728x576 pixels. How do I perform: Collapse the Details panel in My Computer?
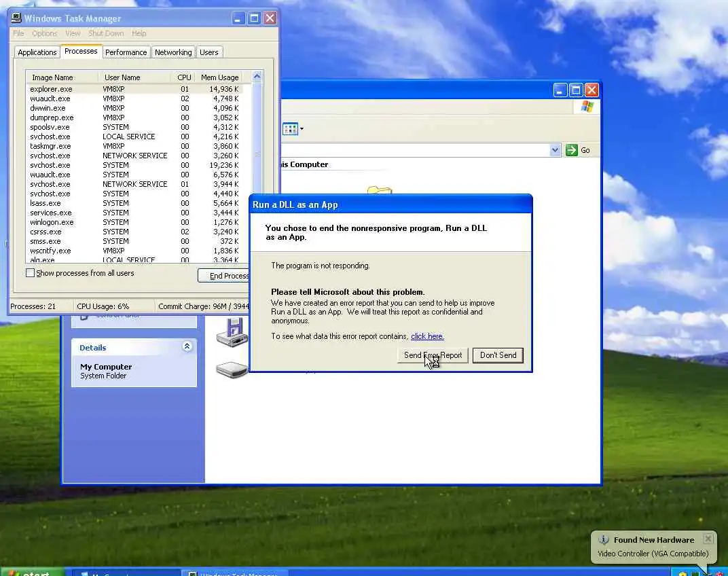[x=187, y=346]
